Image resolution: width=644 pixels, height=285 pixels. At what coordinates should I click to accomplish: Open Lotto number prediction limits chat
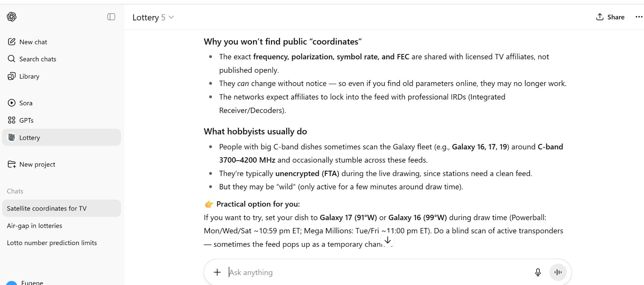(61, 243)
